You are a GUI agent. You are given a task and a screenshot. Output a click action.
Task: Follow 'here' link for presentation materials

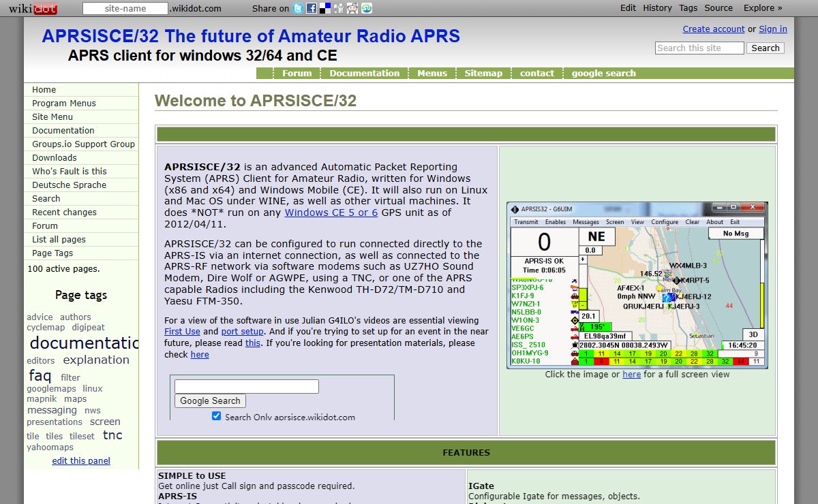tap(200, 355)
